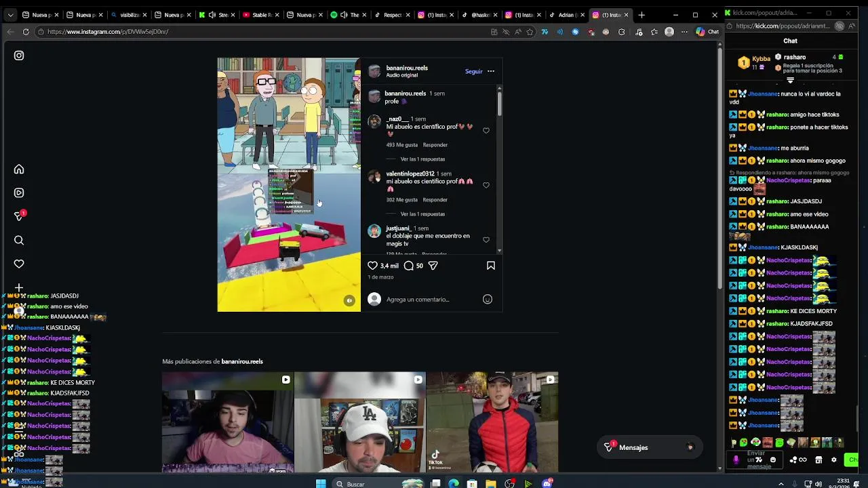Open emoji picker in comment box
The height and width of the screenshot is (488, 868).
[x=488, y=299]
